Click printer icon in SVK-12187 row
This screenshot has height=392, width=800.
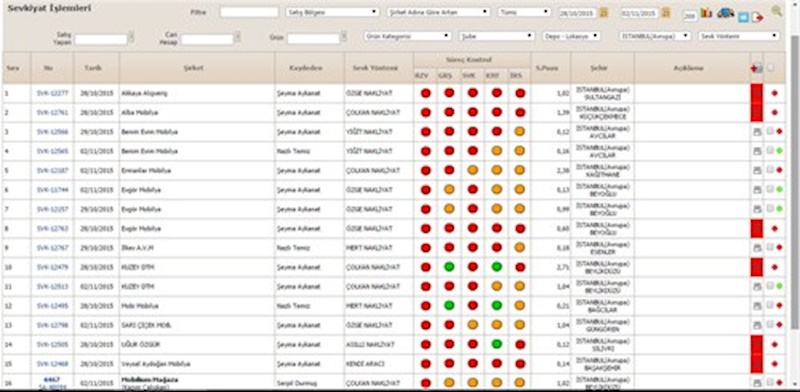757,170
